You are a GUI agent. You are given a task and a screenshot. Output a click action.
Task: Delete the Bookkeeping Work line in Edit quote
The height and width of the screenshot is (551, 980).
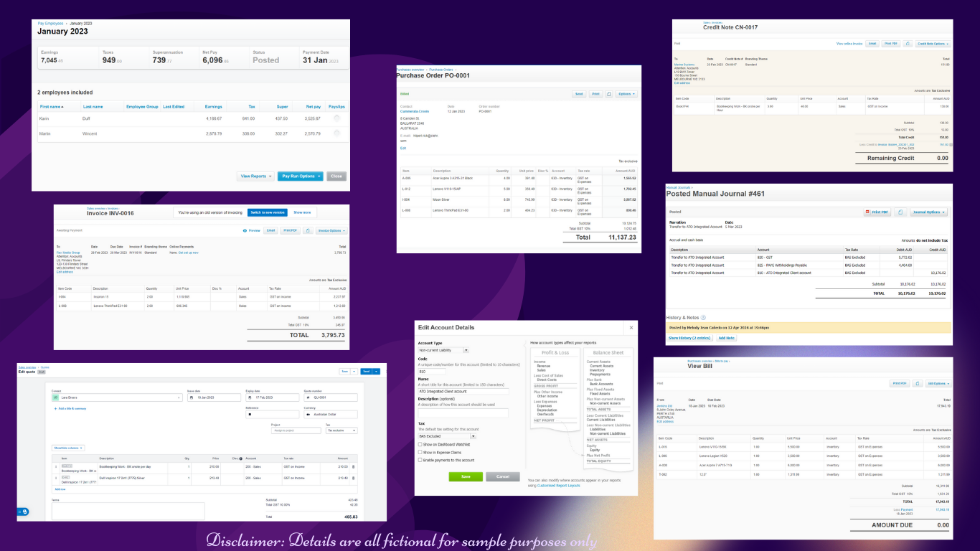[x=353, y=467]
